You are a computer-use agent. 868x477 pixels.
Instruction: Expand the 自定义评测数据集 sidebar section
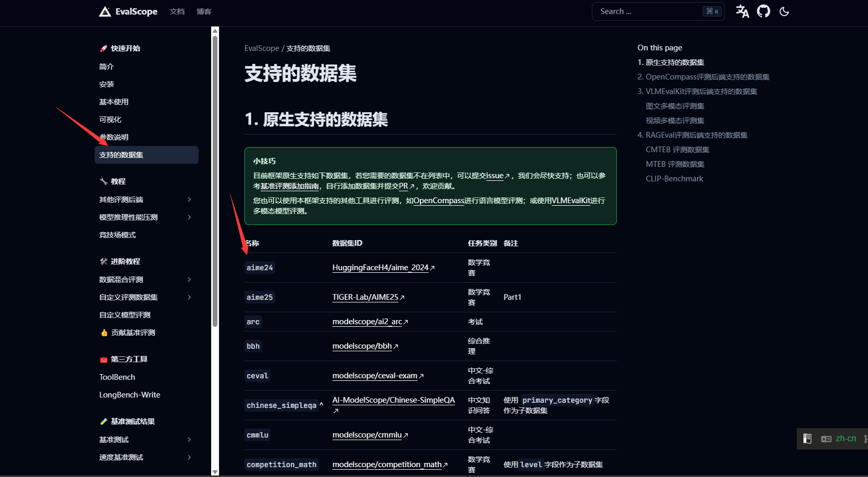click(189, 297)
